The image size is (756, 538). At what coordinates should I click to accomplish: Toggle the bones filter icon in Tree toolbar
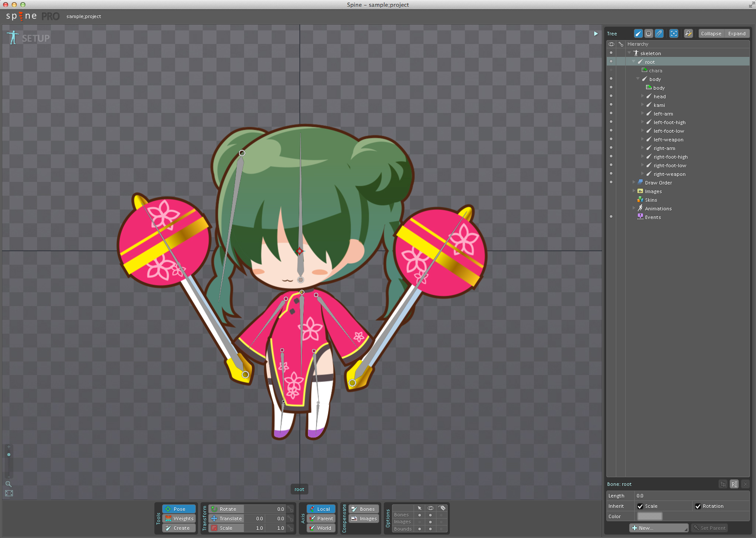(x=638, y=34)
